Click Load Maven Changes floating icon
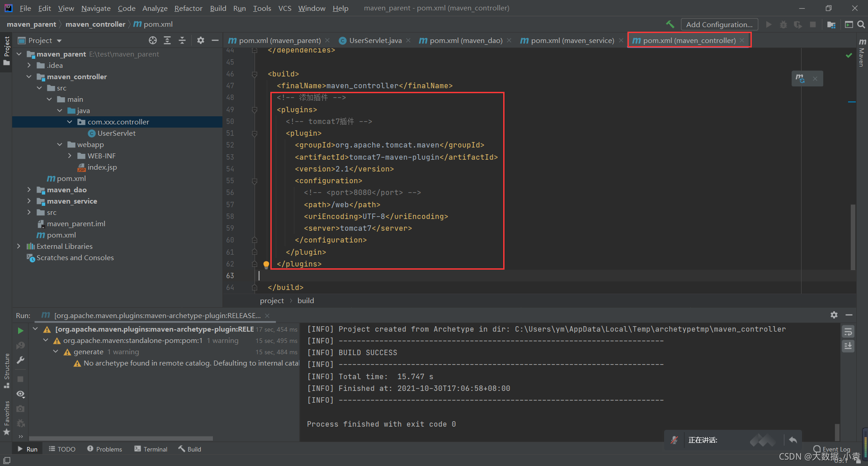 pos(800,78)
